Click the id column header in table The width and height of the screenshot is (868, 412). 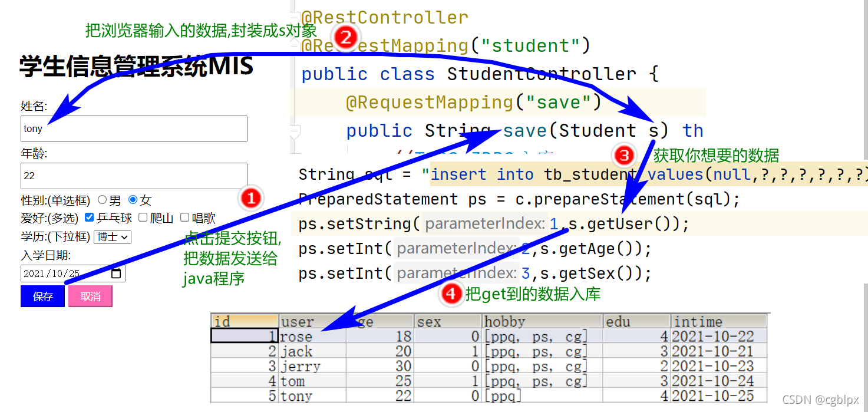click(x=245, y=321)
